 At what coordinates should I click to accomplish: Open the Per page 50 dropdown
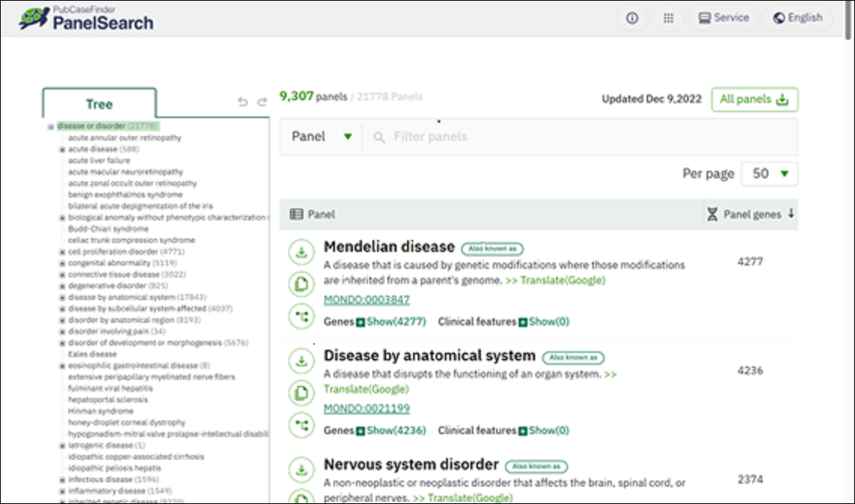[769, 174]
